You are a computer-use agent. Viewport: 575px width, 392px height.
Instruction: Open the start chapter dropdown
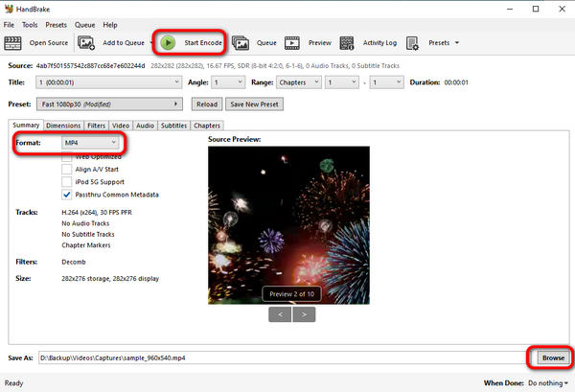342,82
